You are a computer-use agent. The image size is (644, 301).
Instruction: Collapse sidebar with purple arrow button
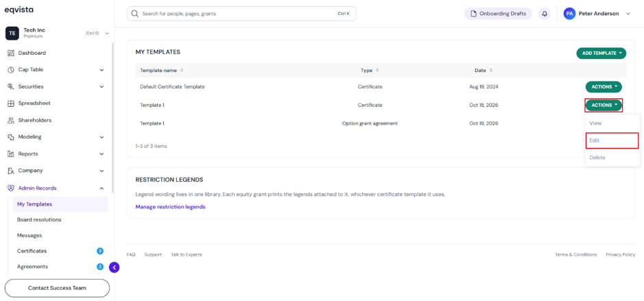point(114,267)
